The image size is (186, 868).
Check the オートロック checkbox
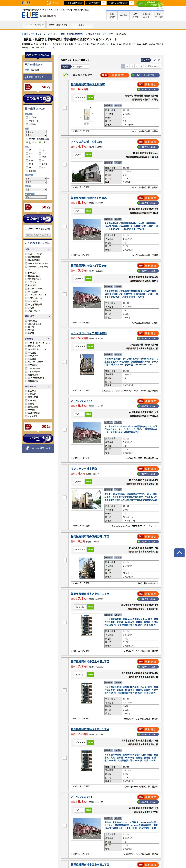26,369
